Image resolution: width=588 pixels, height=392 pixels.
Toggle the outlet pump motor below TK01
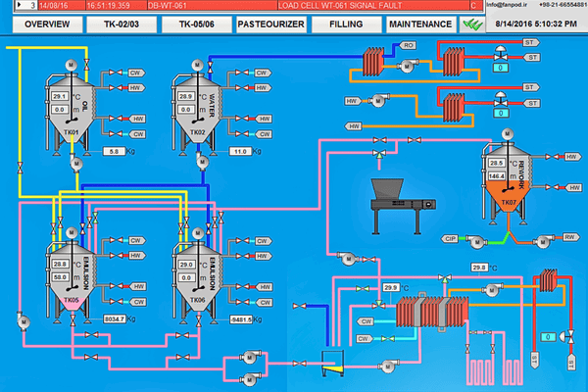point(74,163)
